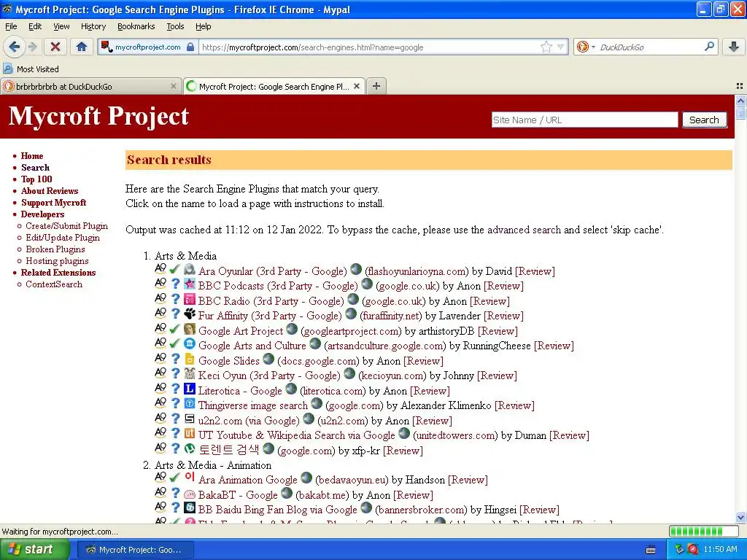Open the URL bar history dropdown arrow
Image resolution: width=747 pixels, height=560 pixels.
tap(561, 47)
